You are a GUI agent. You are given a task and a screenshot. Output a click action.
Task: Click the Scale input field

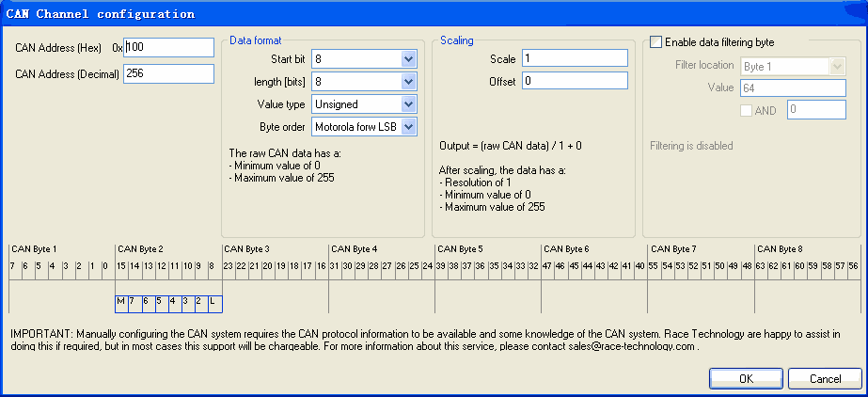tap(575, 58)
